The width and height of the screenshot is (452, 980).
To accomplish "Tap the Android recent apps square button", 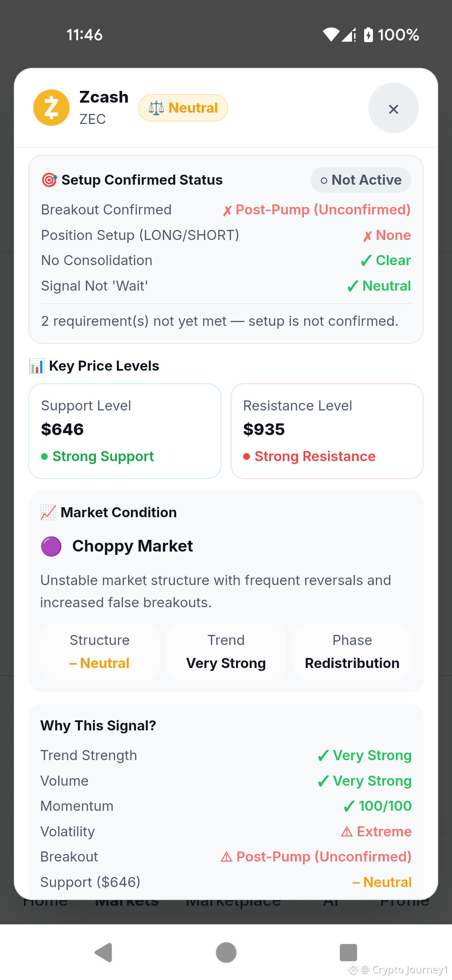I will (348, 953).
